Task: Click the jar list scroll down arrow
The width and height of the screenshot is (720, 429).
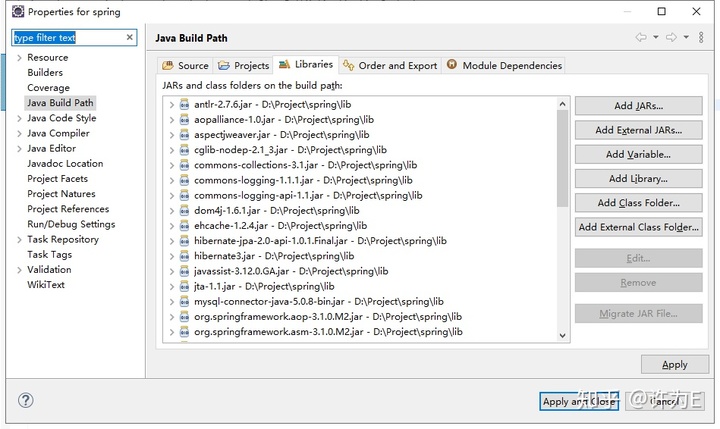Action: pos(562,335)
